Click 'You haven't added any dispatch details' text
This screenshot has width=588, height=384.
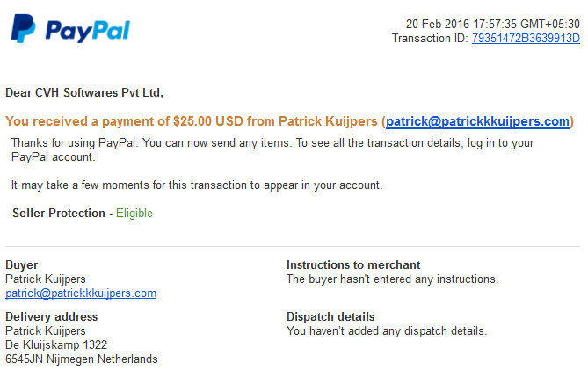[387, 331]
